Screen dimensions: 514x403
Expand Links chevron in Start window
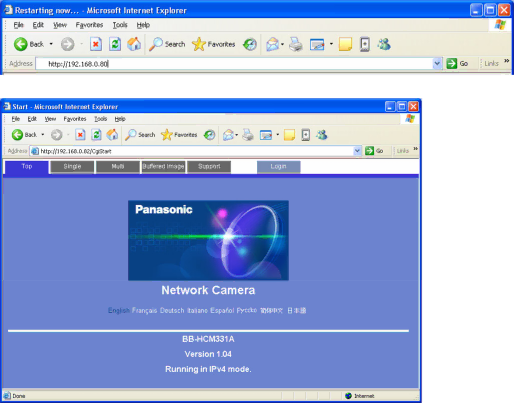[x=415, y=149]
